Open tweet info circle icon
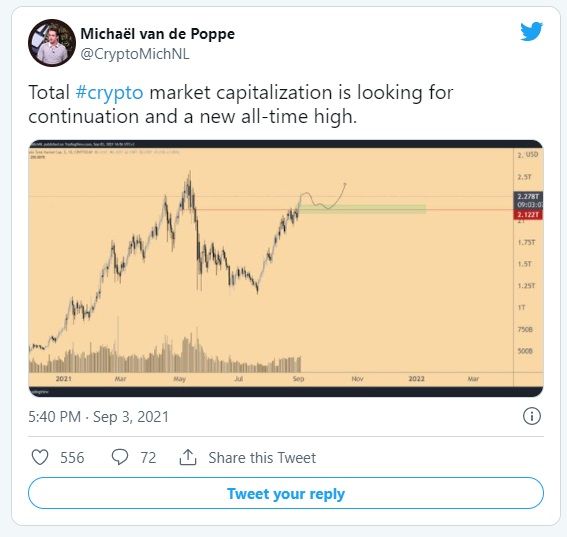The image size is (567, 537). point(532,416)
